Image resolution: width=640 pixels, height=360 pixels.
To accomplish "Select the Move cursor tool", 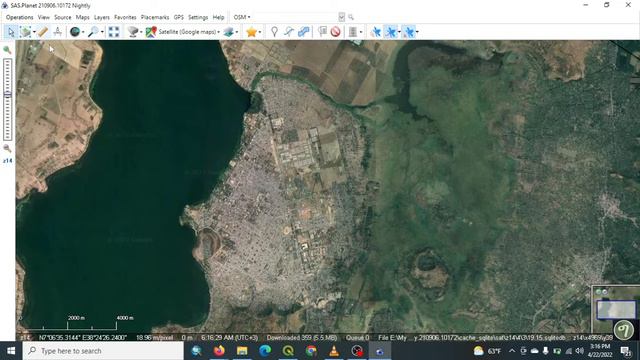I will coord(11,32).
